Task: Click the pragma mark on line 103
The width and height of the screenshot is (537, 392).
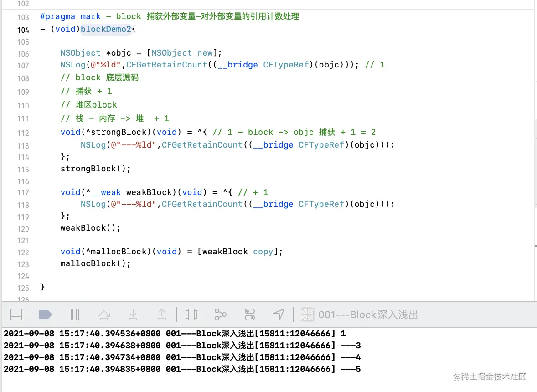Action: pyautogui.click(x=170, y=16)
